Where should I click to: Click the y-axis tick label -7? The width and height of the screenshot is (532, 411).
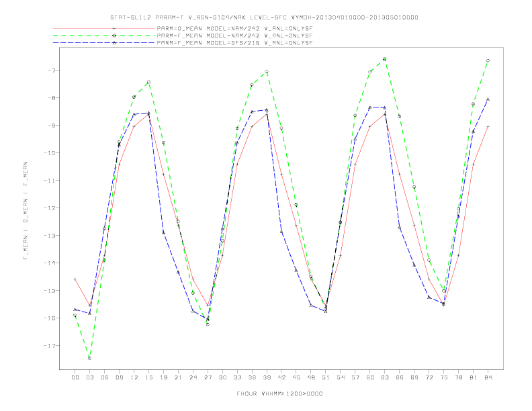(52, 71)
